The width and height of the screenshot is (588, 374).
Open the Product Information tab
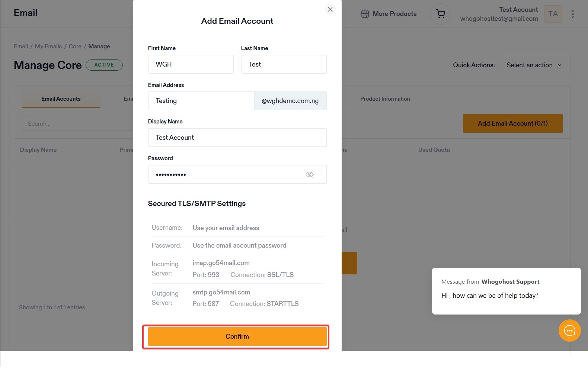(x=385, y=99)
